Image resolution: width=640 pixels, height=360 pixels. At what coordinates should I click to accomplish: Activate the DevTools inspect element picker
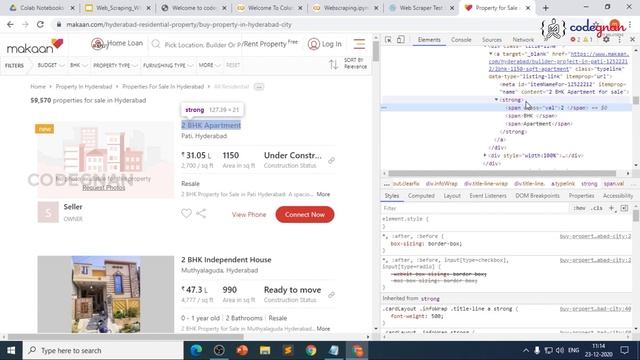pos(388,40)
